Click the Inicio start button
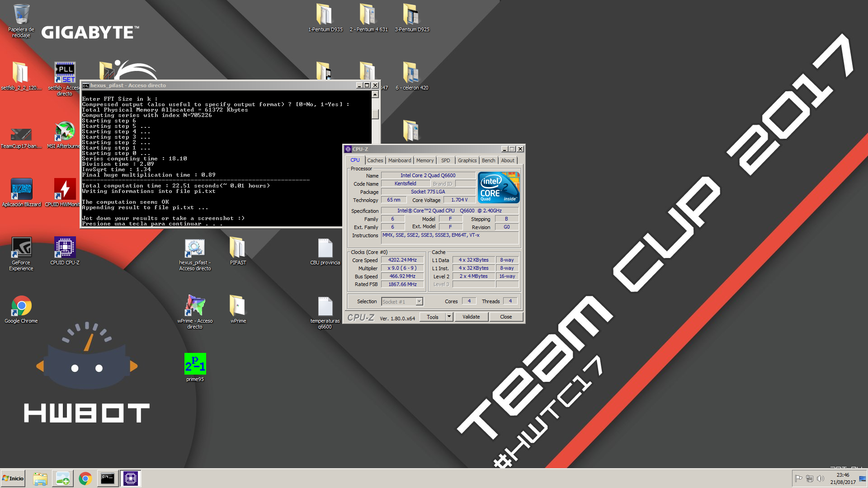Image resolution: width=868 pixels, height=488 pixels. pos(13,479)
